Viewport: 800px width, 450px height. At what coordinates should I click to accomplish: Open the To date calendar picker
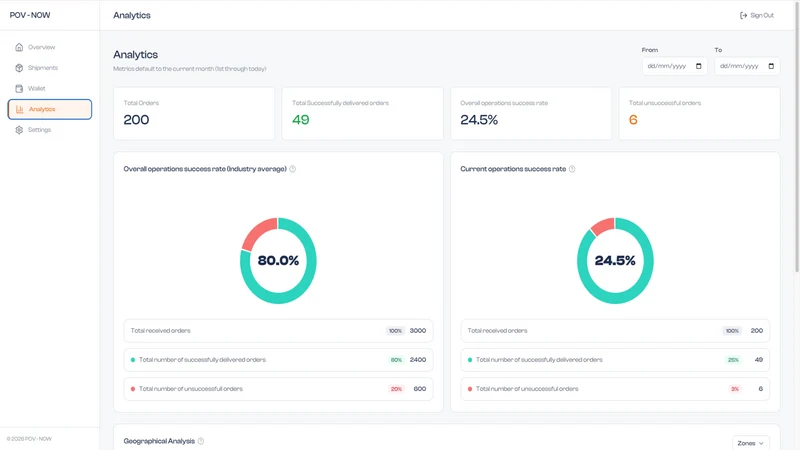point(771,66)
